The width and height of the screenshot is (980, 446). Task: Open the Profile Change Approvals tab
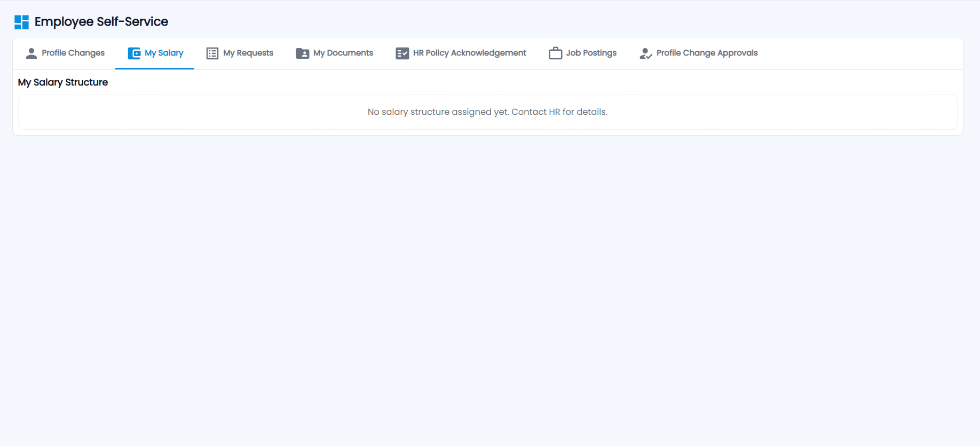tap(699, 53)
